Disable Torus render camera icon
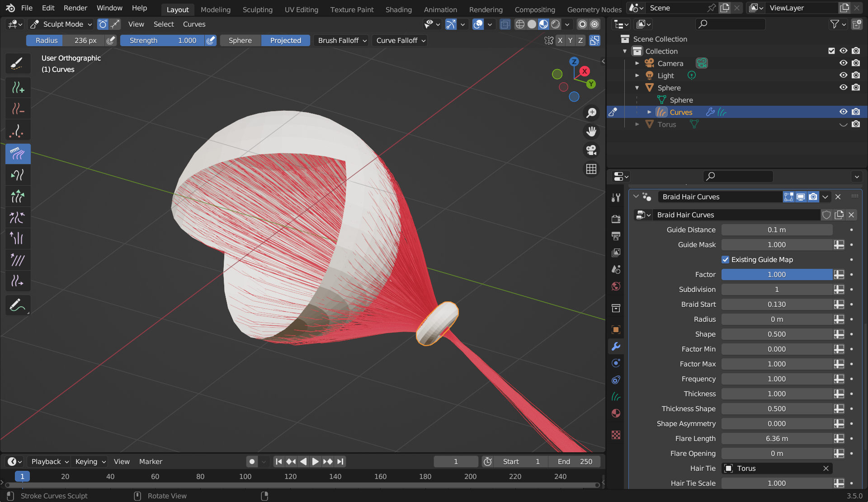 (856, 124)
